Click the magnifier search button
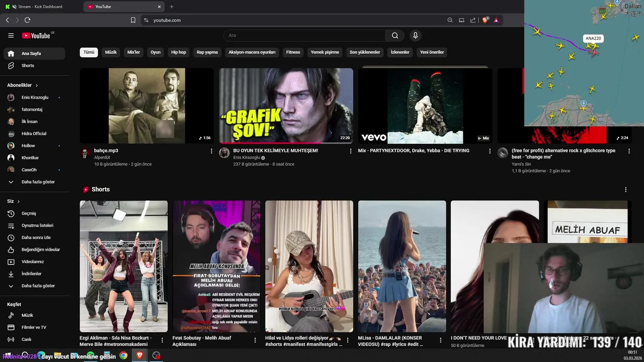 395,35
